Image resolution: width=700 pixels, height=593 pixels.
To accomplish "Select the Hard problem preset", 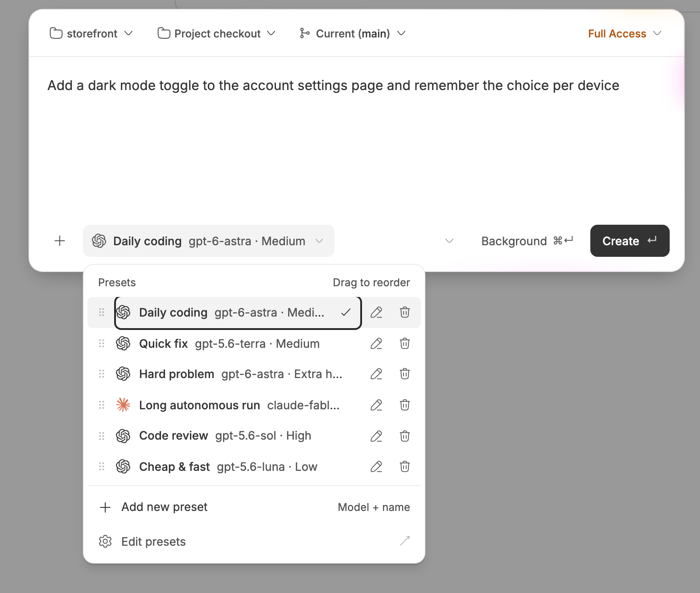I will [x=238, y=374].
